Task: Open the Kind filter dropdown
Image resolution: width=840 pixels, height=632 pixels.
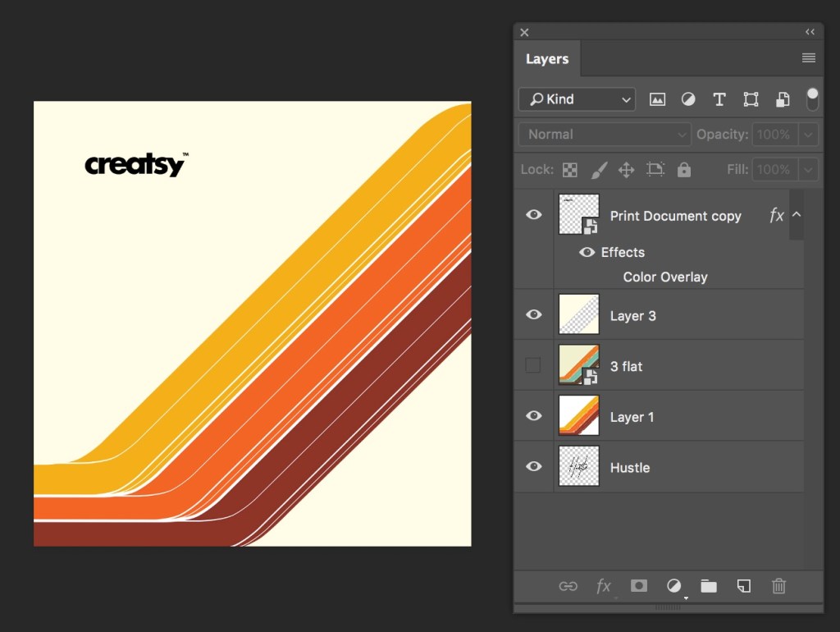Action: point(577,98)
